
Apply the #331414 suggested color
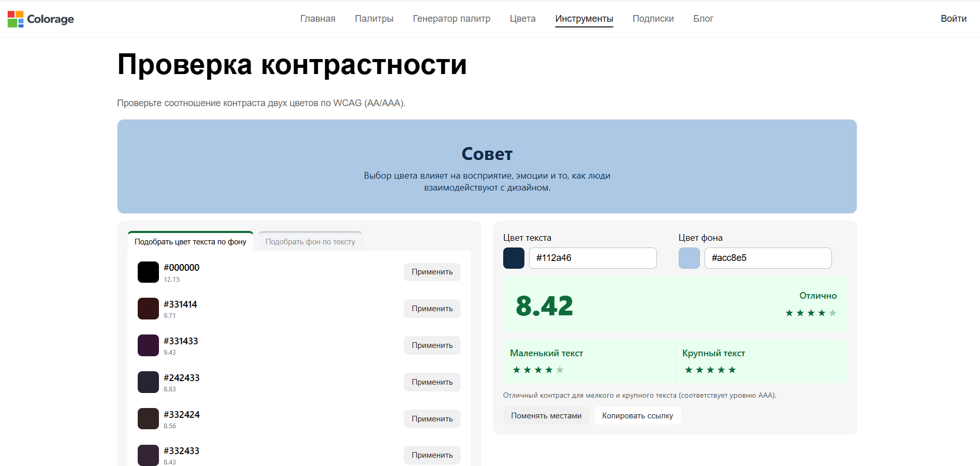[x=432, y=309]
